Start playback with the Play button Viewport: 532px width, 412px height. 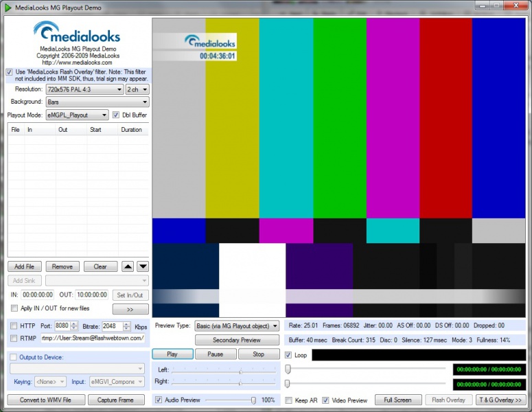172,354
